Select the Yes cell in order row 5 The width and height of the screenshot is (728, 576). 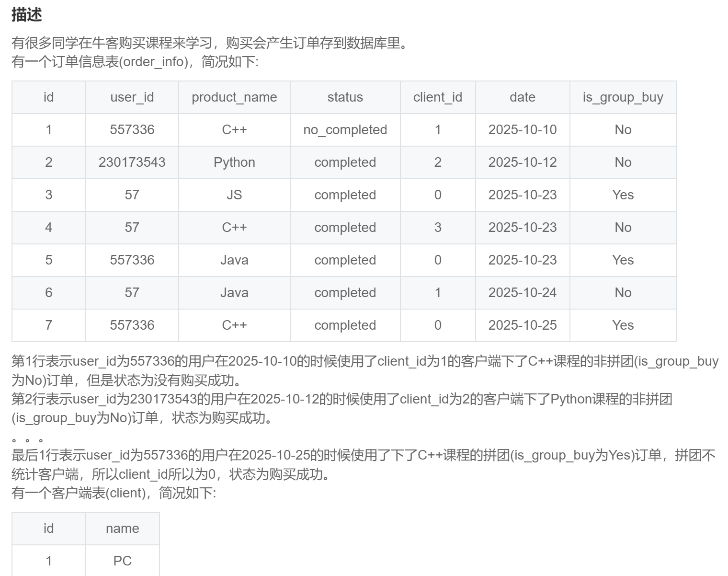(623, 260)
